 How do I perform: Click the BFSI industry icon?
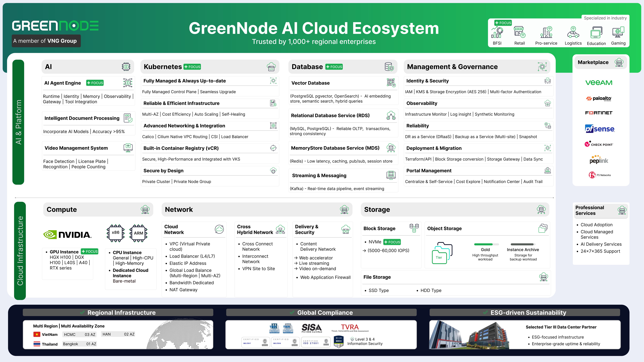pos(497,32)
